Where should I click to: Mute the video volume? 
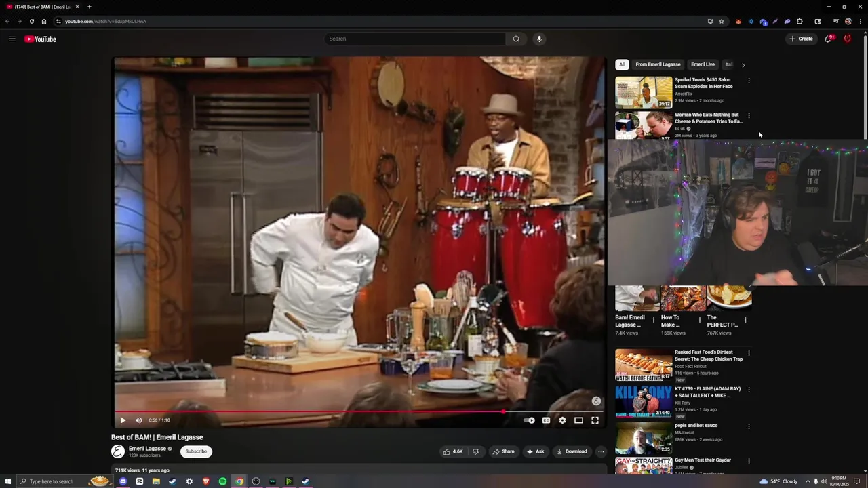pyautogui.click(x=138, y=420)
